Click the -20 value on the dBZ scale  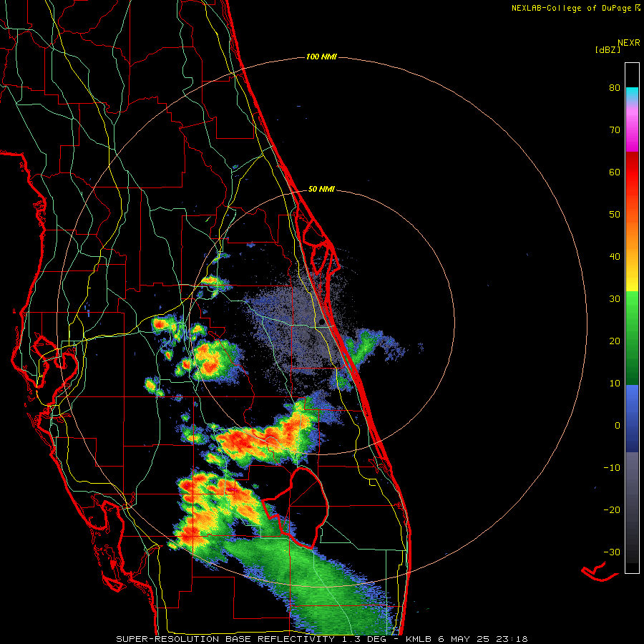pos(612,510)
